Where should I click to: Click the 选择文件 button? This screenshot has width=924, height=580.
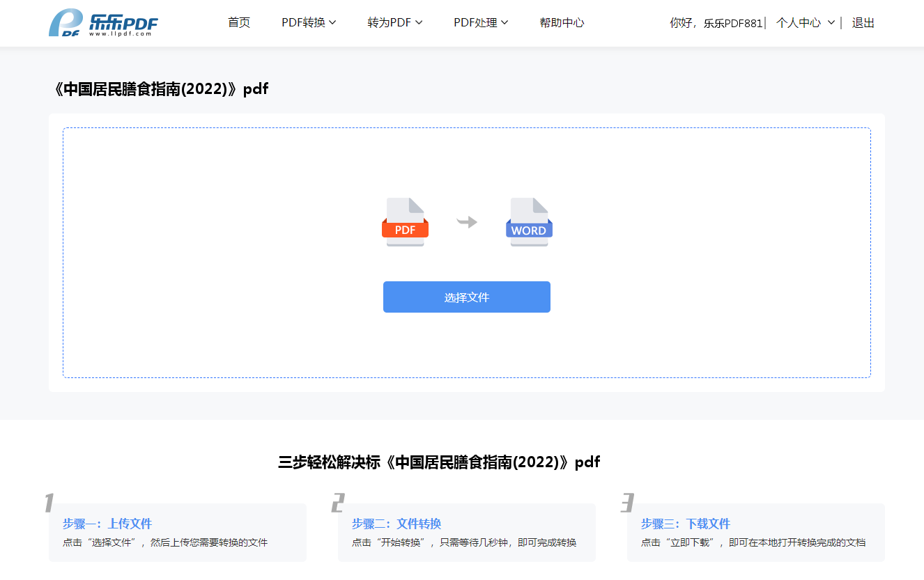click(467, 297)
